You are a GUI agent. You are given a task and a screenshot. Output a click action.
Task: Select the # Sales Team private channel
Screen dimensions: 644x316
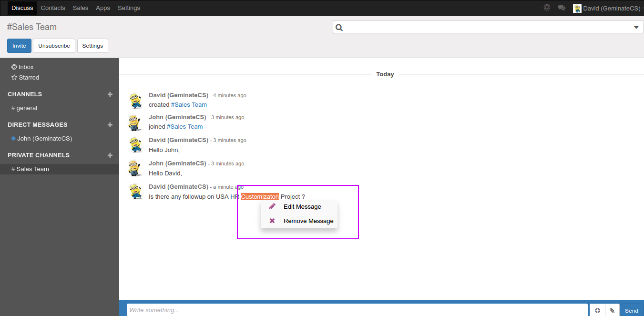pyautogui.click(x=60, y=169)
